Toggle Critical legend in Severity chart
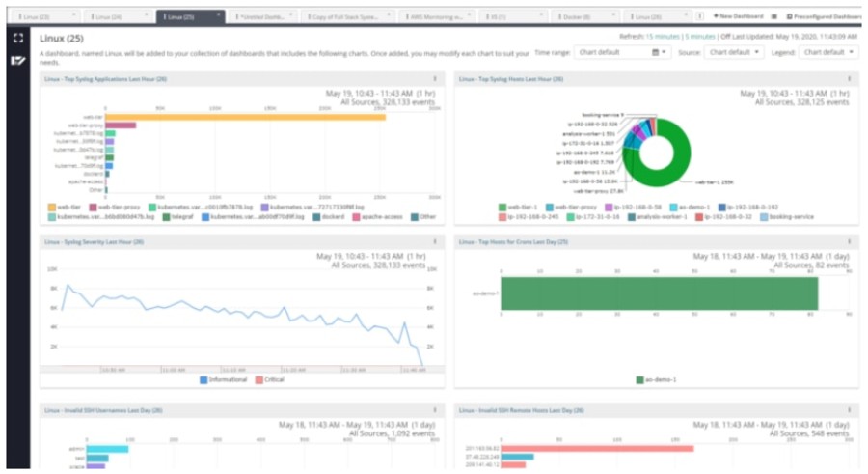The image size is (868, 474). click(270, 380)
